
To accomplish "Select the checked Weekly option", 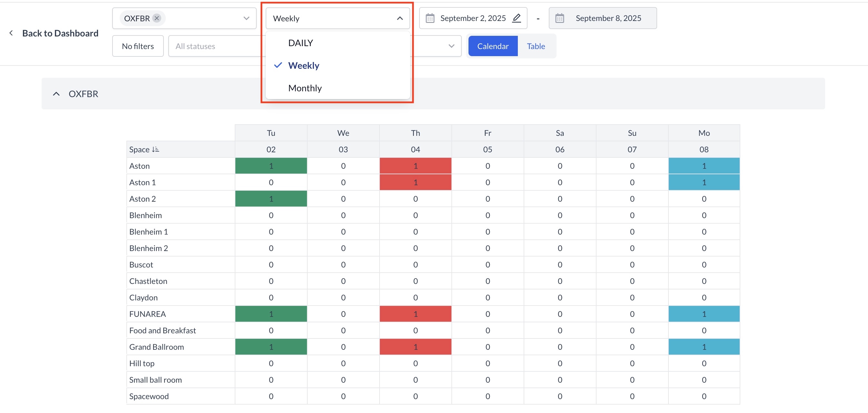I will pos(303,65).
